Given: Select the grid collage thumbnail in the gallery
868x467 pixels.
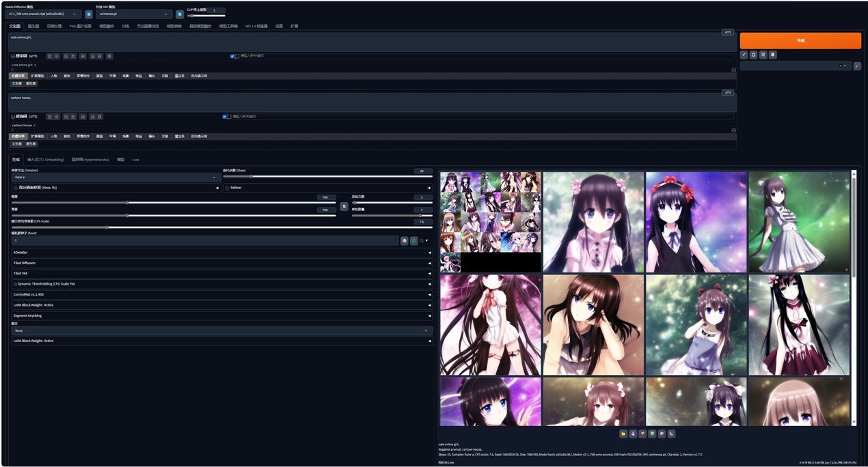Looking at the screenshot, I should [x=491, y=222].
